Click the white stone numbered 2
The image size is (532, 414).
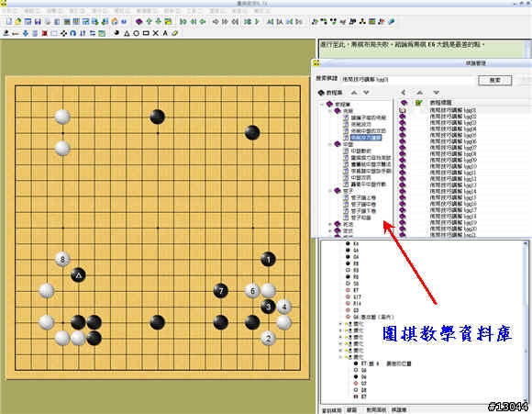268,338
